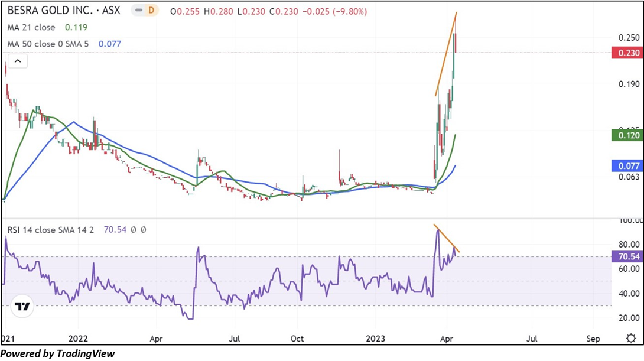Screen dimensions: 644x361
Task: Click the RSI legend value 70.54
Action: (x=115, y=230)
